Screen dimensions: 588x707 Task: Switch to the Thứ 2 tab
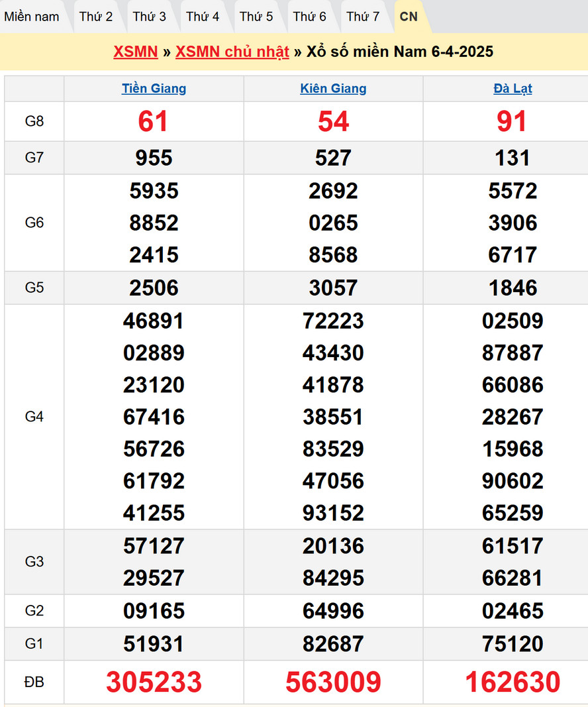click(96, 17)
